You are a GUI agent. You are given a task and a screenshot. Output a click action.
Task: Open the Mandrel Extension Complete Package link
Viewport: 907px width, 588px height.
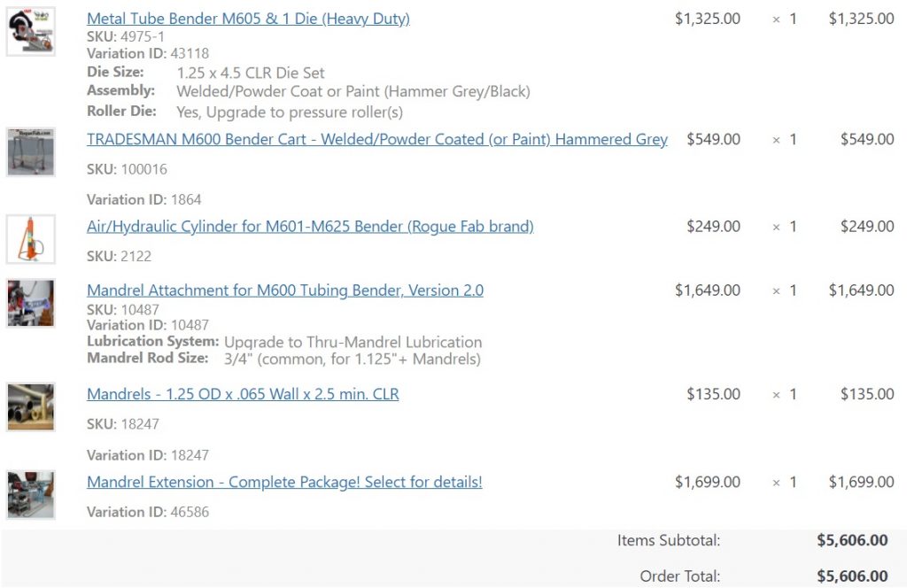284,483
